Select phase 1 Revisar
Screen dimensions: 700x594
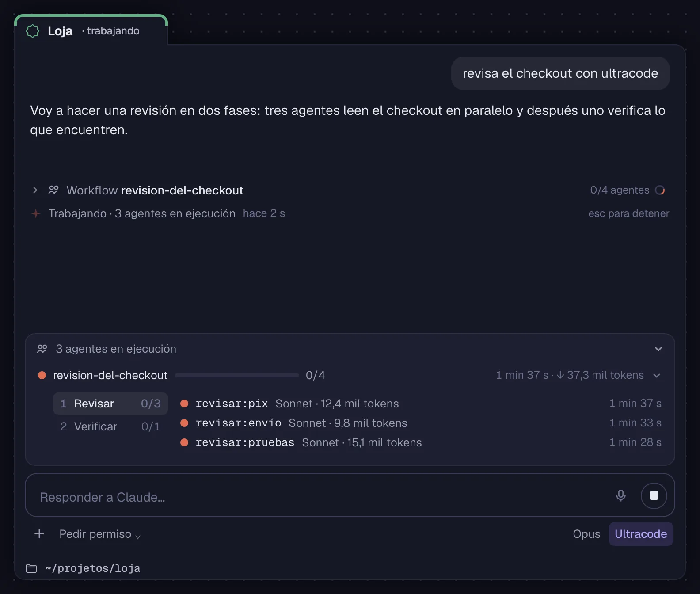[110, 404]
